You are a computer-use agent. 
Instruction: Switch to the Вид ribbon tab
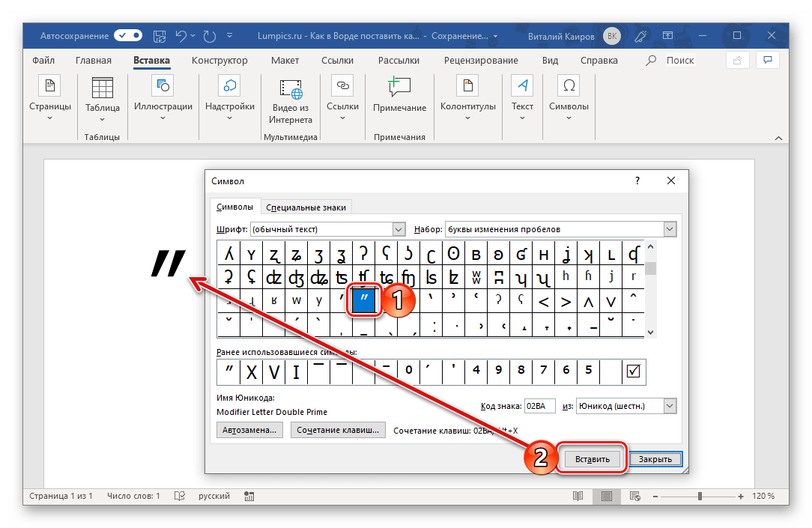[x=550, y=61]
